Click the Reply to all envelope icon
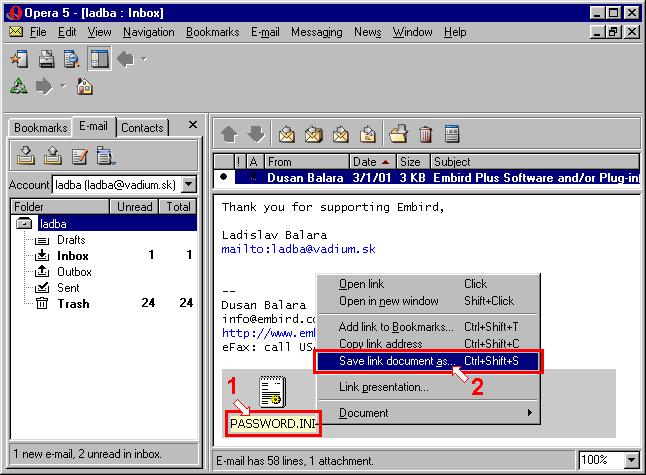The width and height of the screenshot is (646, 475). point(314,134)
